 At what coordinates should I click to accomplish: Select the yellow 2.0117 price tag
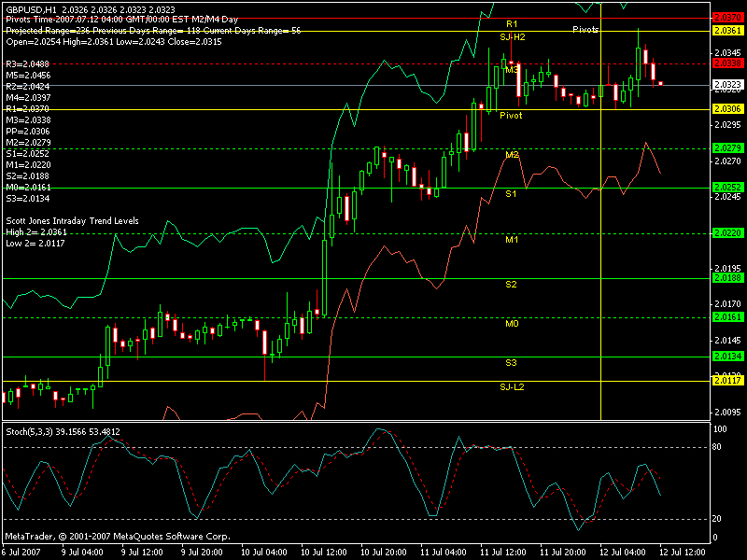point(726,380)
